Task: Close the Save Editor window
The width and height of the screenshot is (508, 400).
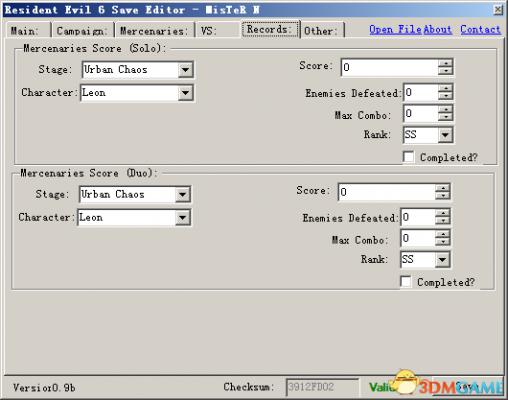Action: pyautogui.click(x=498, y=10)
